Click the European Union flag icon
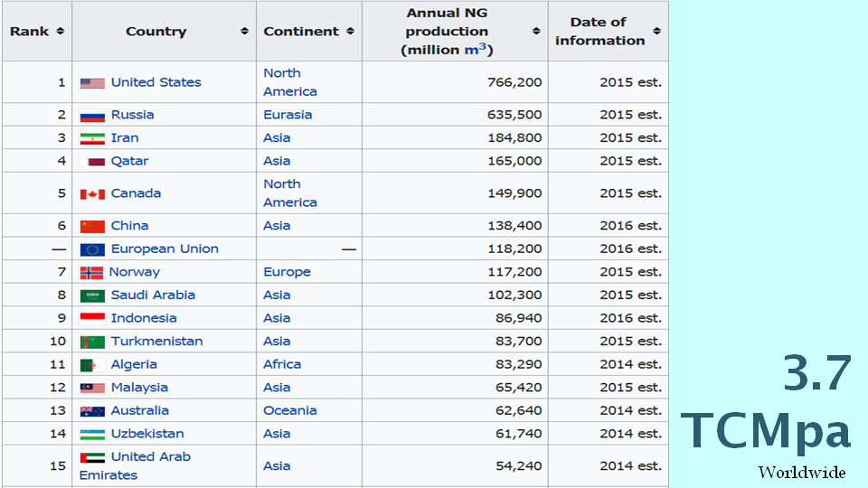The height and width of the screenshot is (488, 868). (x=92, y=249)
